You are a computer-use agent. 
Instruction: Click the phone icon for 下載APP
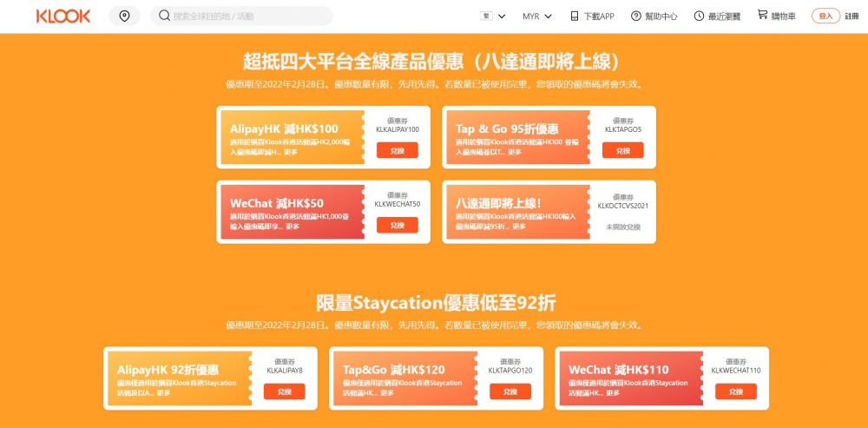(x=575, y=16)
